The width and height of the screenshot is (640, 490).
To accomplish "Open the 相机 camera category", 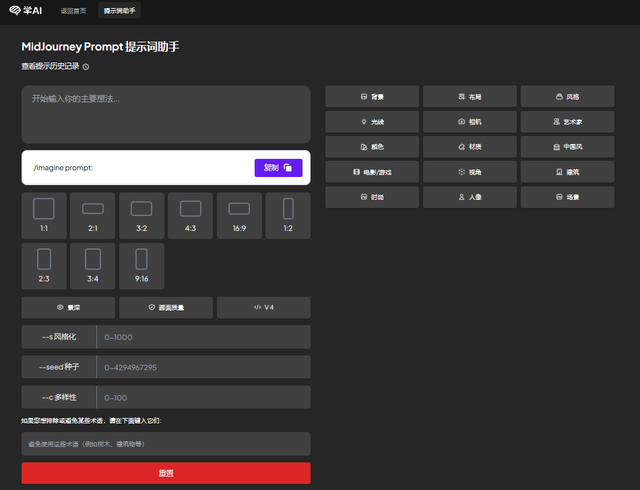I will (469, 122).
